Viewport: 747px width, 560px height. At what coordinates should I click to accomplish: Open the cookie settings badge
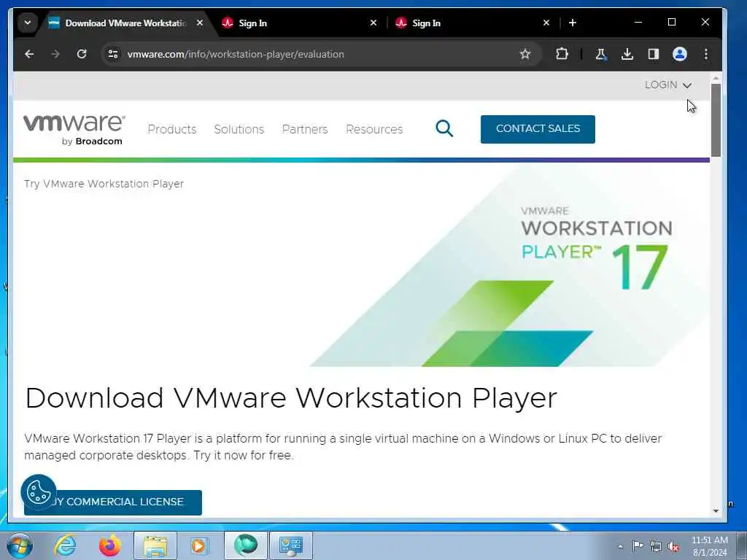(38, 492)
